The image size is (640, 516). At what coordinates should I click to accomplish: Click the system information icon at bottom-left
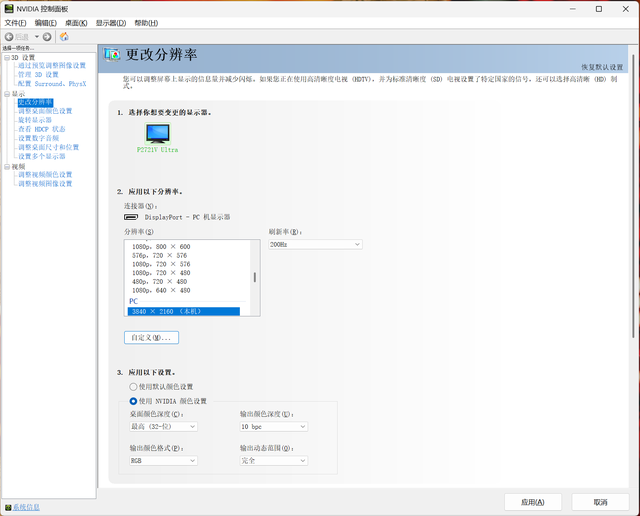(6, 507)
